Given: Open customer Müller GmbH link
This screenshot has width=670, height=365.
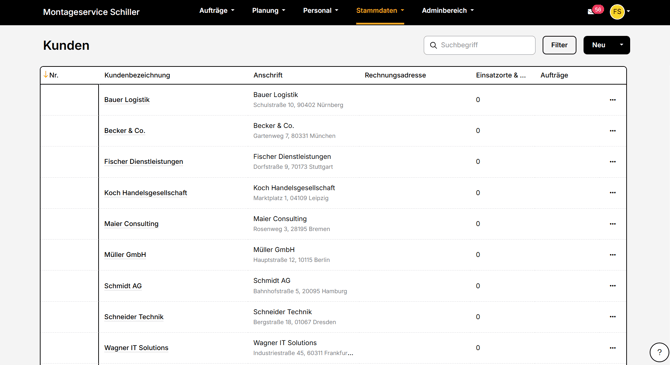Looking at the screenshot, I should [125, 255].
